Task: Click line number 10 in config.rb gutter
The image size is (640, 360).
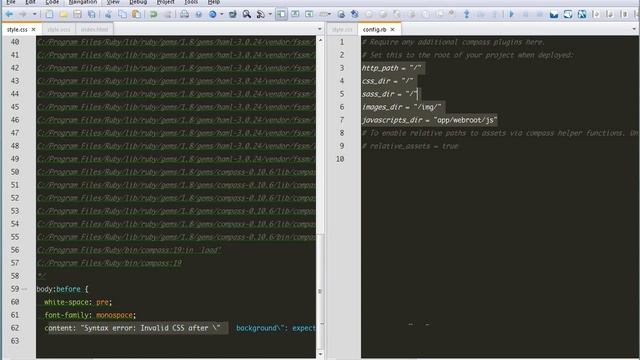Action: [x=340, y=159]
